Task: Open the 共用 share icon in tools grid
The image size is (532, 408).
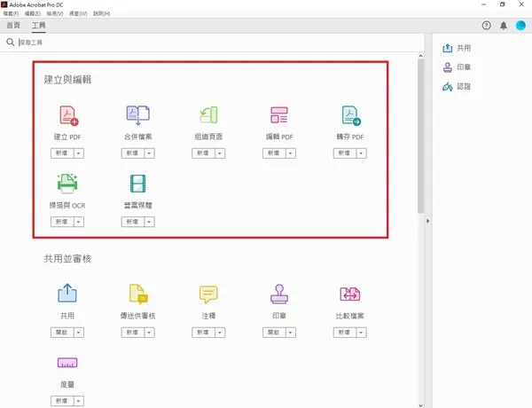Action: click(67, 293)
